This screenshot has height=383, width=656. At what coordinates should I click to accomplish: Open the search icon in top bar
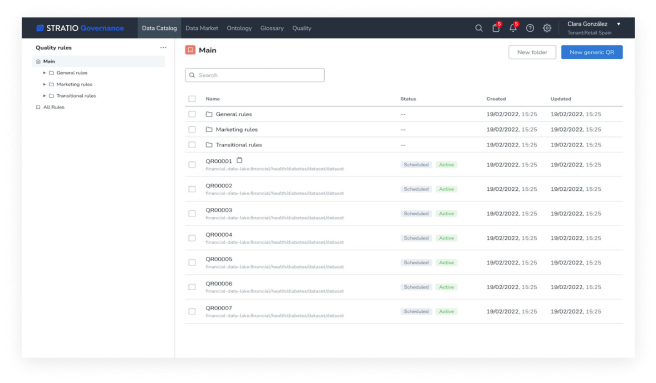[x=479, y=28]
